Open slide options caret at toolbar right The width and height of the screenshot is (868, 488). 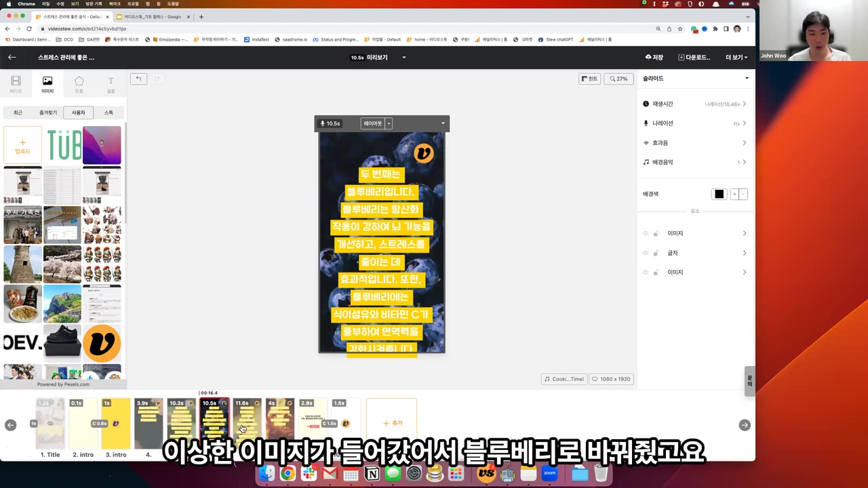[443, 123]
